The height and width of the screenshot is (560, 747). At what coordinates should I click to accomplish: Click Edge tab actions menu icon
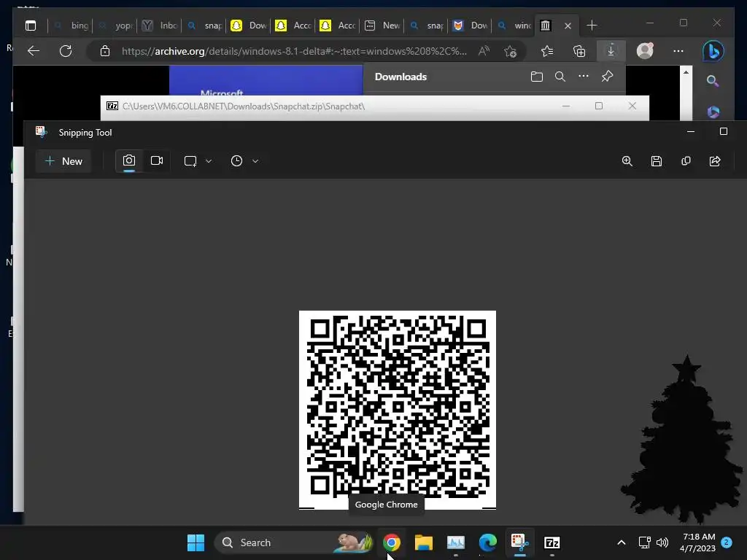tap(31, 26)
